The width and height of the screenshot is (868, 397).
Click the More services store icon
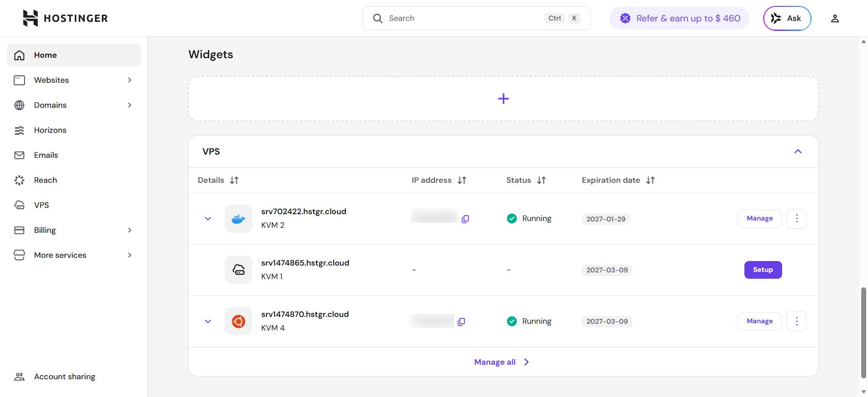click(19, 255)
